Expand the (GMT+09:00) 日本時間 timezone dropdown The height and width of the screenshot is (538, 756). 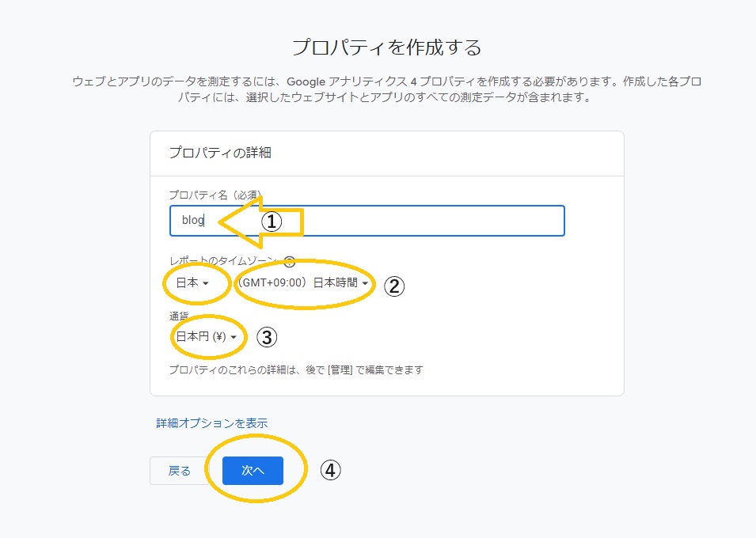(x=305, y=283)
